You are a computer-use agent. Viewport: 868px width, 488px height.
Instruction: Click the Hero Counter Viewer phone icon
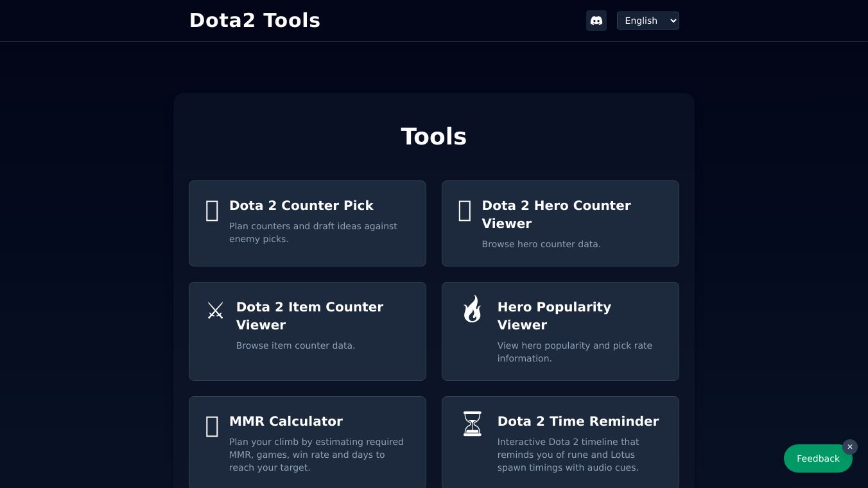(x=465, y=211)
